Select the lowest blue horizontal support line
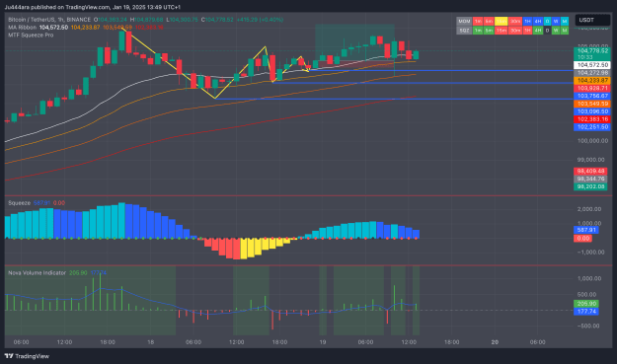 (x=394, y=99)
